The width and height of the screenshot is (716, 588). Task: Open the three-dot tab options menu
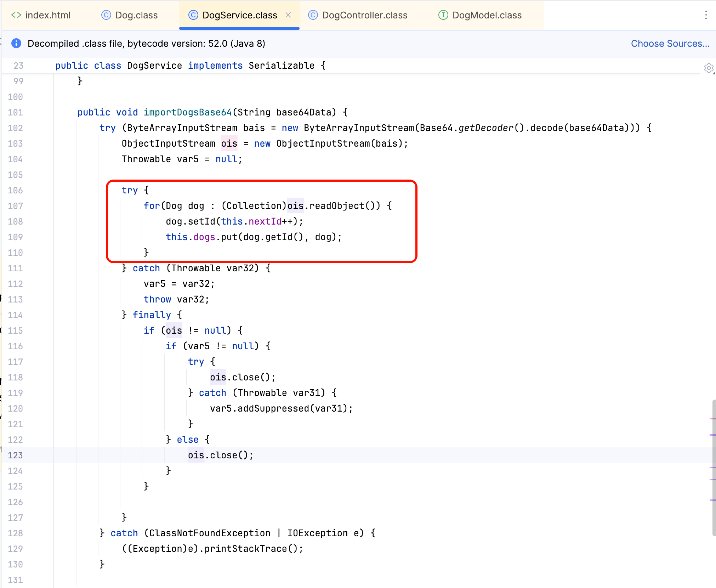tap(706, 15)
